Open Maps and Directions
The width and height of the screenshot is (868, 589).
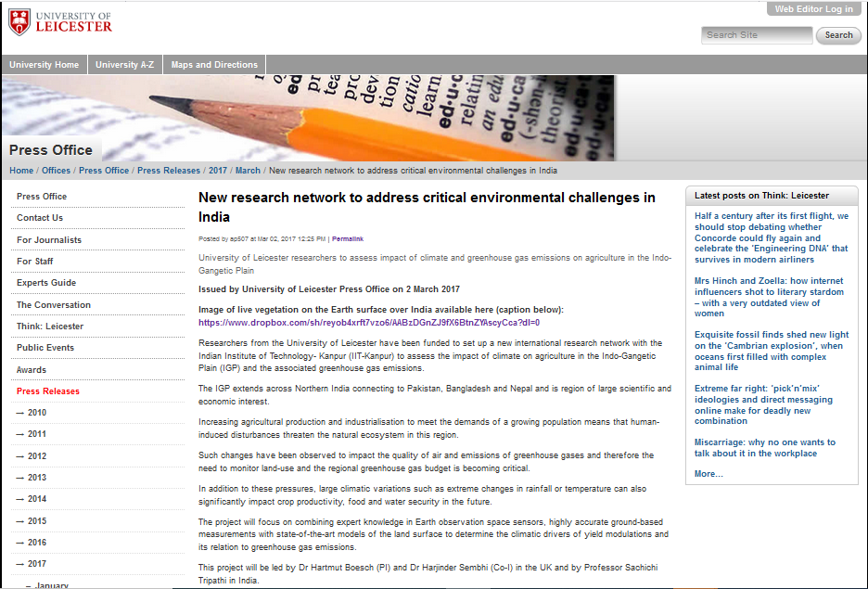pyautogui.click(x=214, y=65)
